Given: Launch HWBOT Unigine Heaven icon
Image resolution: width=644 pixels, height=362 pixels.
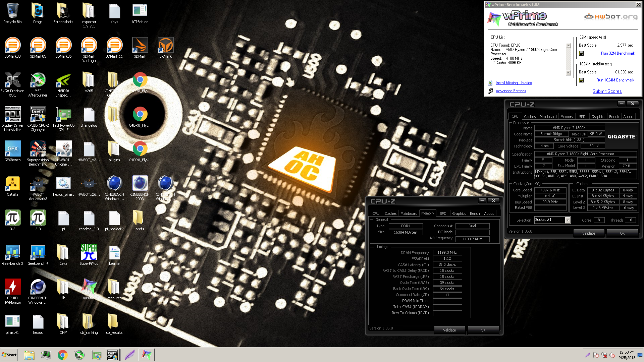Looking at the screenshot, I should [x=63, y=154].
